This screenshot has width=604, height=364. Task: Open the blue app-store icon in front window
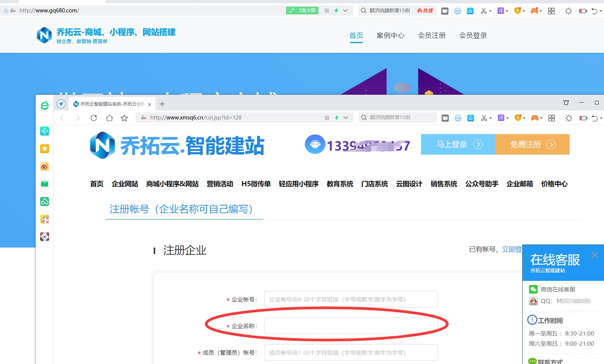point(471,118)
